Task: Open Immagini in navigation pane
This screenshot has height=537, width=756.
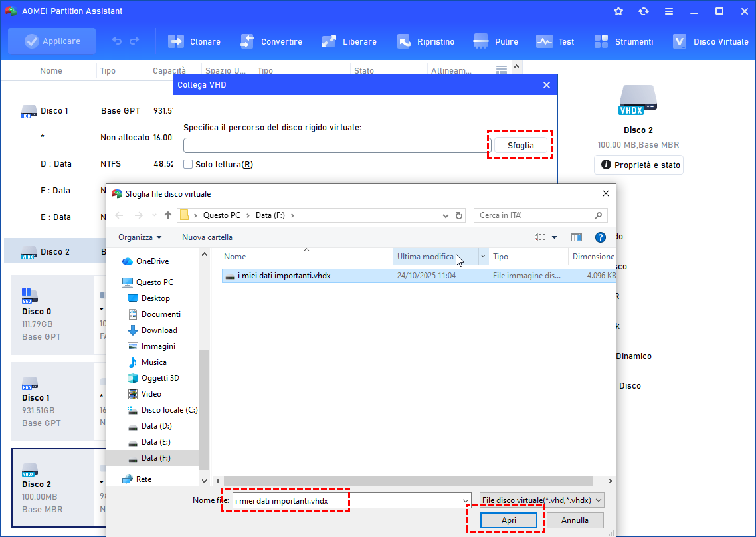Action: [151, 346]
